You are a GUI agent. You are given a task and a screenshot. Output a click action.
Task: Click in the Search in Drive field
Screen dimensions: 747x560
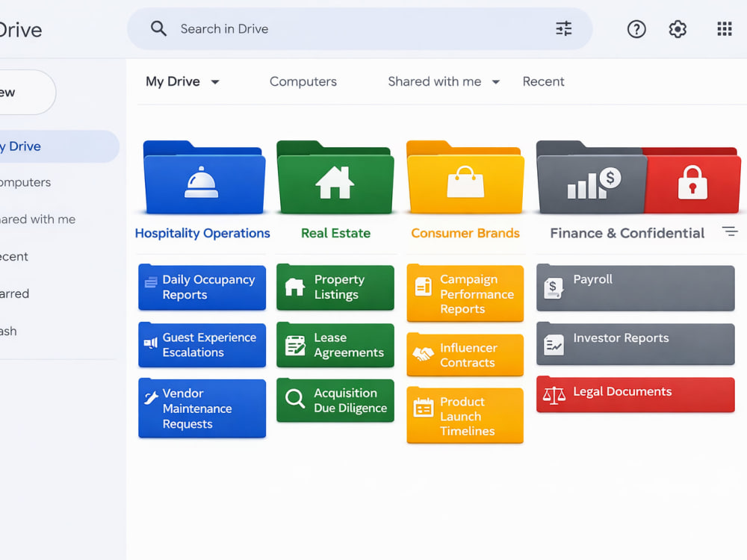(x=360, y=28)
